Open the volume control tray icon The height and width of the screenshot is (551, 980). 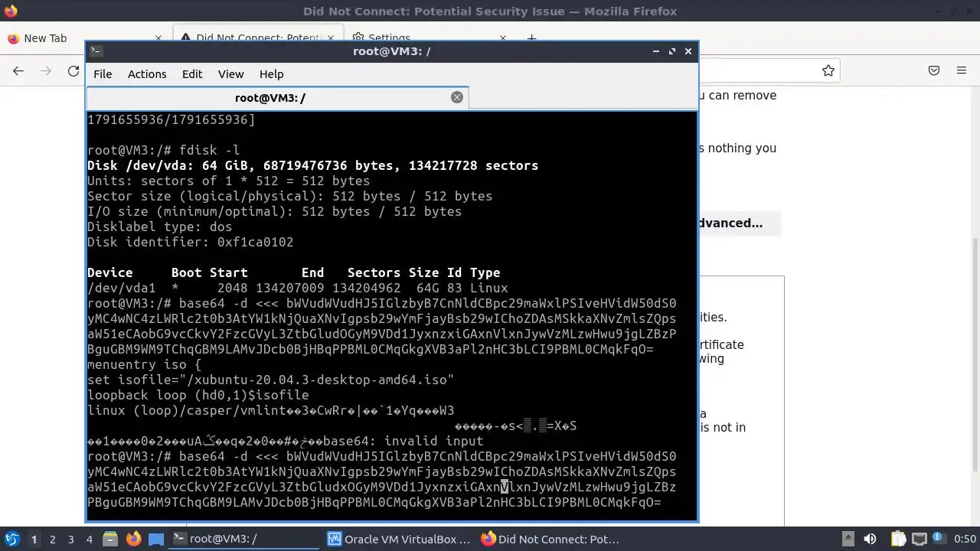(x=870, y=539)
